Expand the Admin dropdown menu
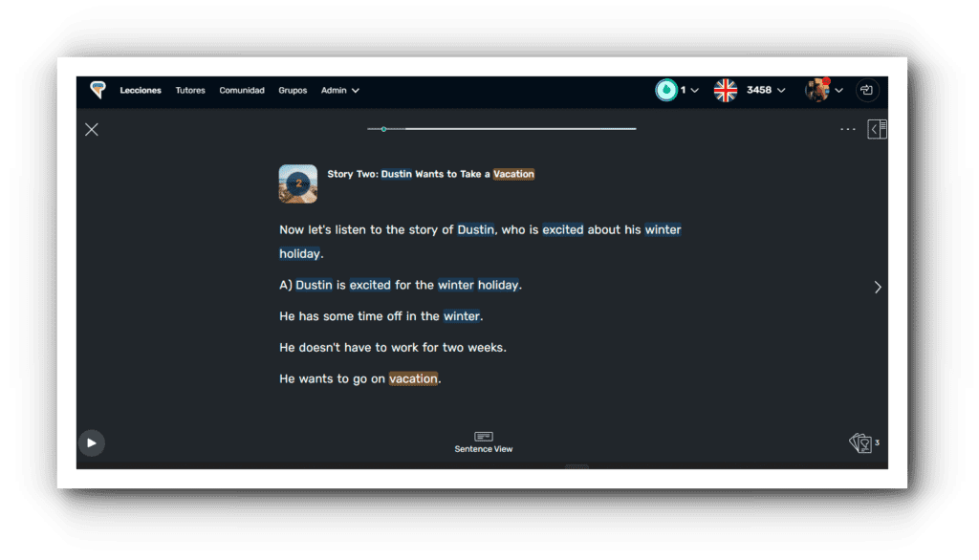Viewport: 979px width, 560px height. [340, 91]
